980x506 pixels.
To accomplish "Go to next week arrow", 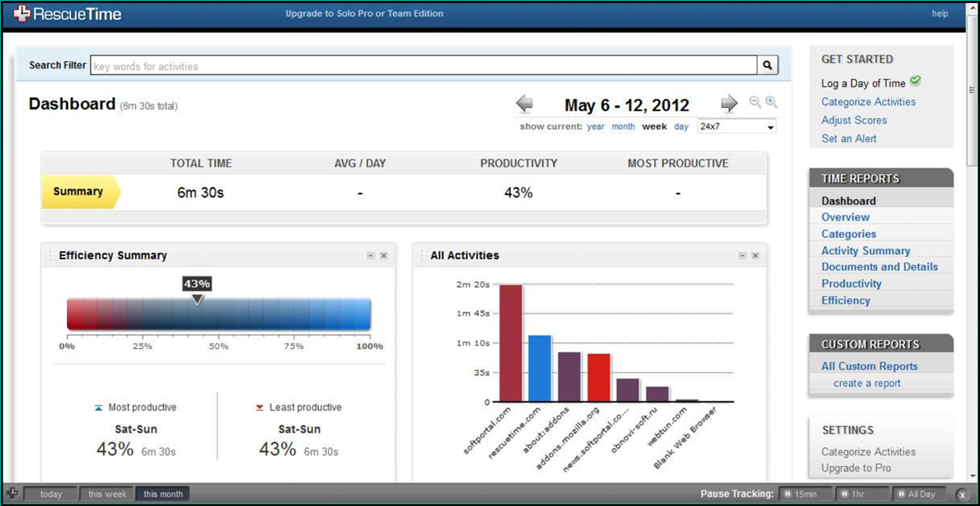I will (729, 104).
